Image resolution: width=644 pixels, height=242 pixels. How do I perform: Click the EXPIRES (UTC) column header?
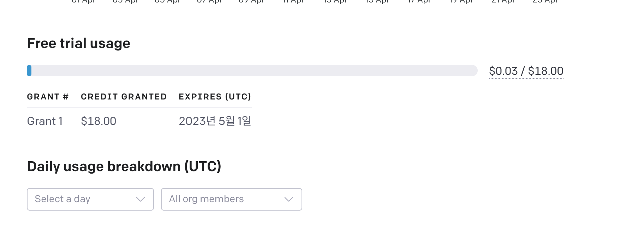click(x=215, y=96)
